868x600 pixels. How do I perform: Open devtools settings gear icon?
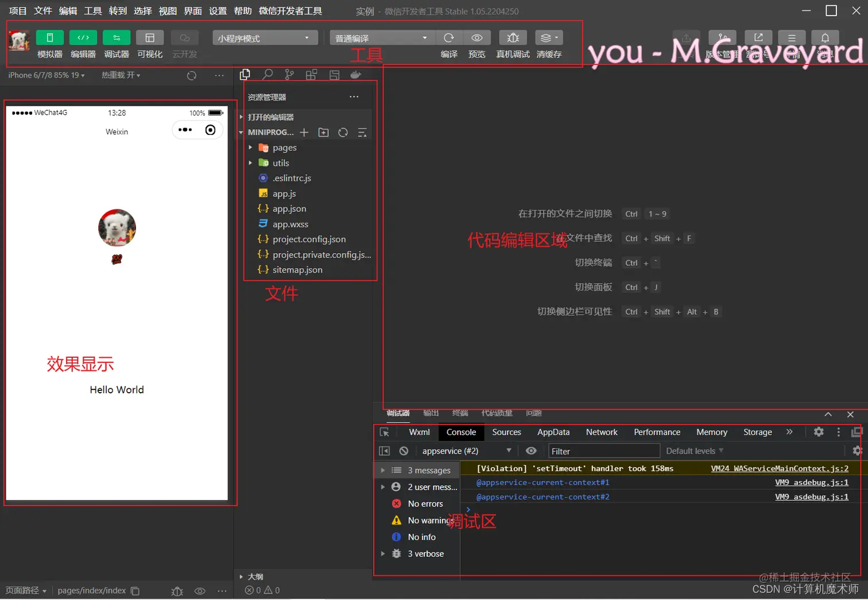[x=819, y=432]
